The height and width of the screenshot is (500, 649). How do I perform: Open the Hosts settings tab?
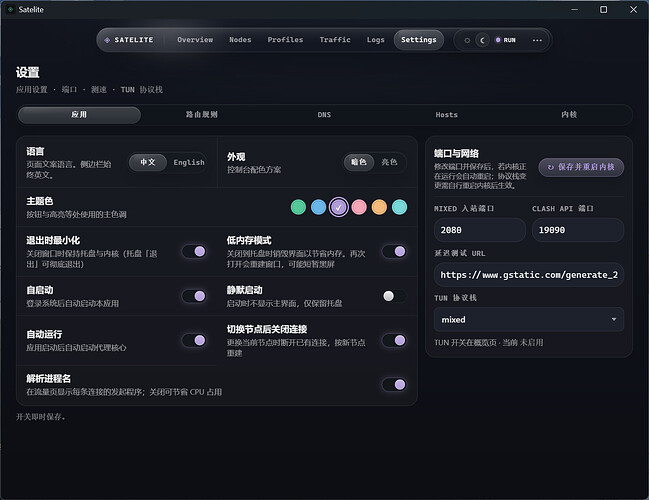(x=447, y=115)
